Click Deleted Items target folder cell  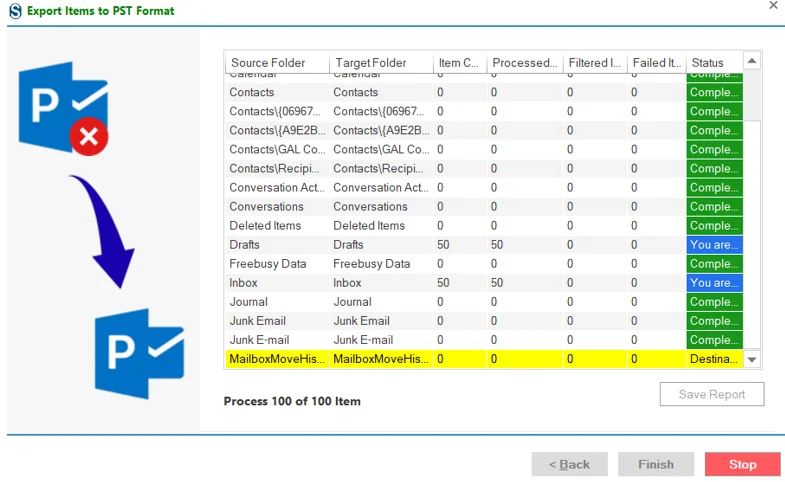click(x=381, y=225)
